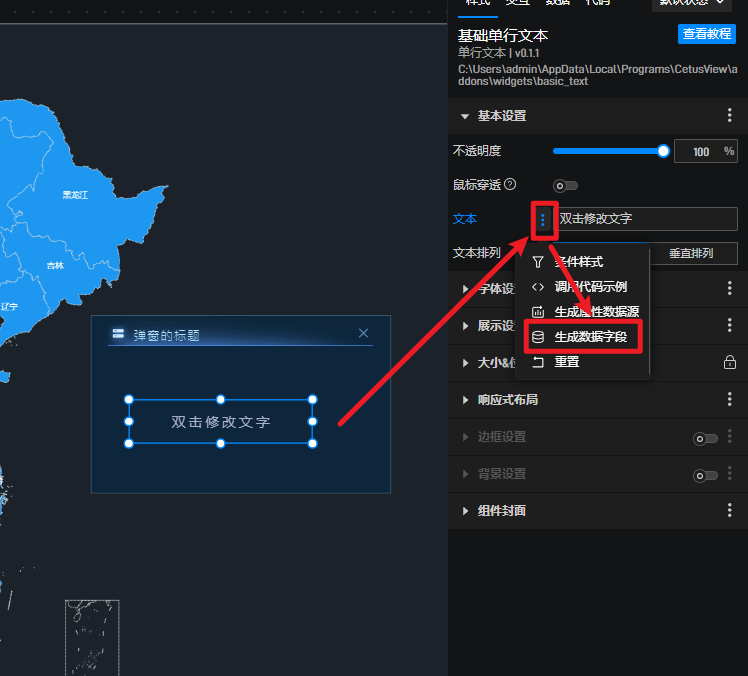Open more options for 响应式布局 section
748x676 pixels.
coord(729,400)
